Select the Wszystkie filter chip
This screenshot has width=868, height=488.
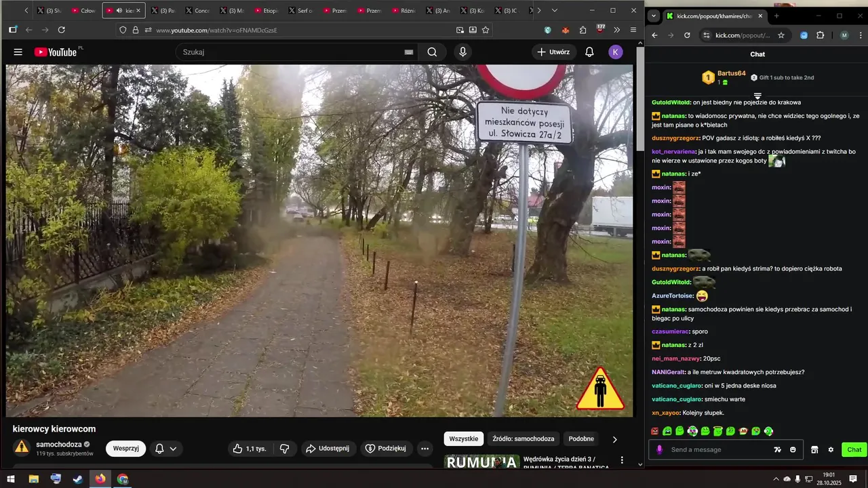(464, 439)
